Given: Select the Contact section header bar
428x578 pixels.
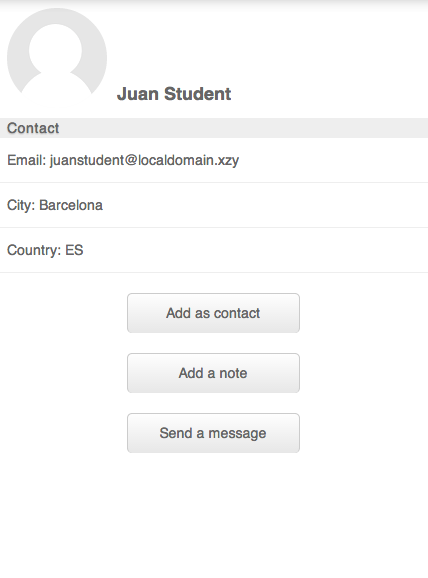Looking at the screenshot, I should (214, 128).
